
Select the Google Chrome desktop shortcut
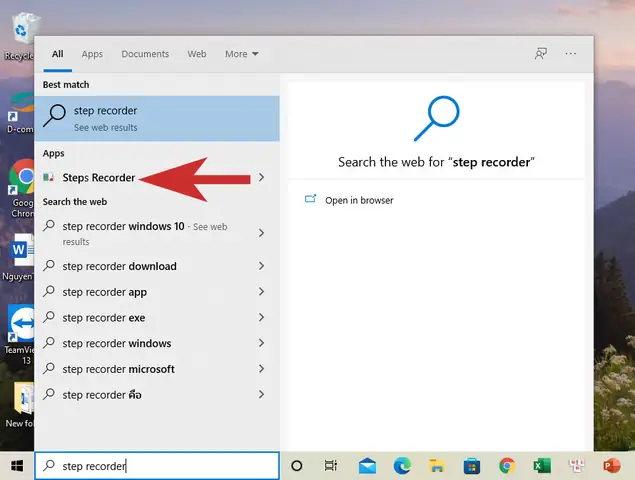click(x=21, y=189)
